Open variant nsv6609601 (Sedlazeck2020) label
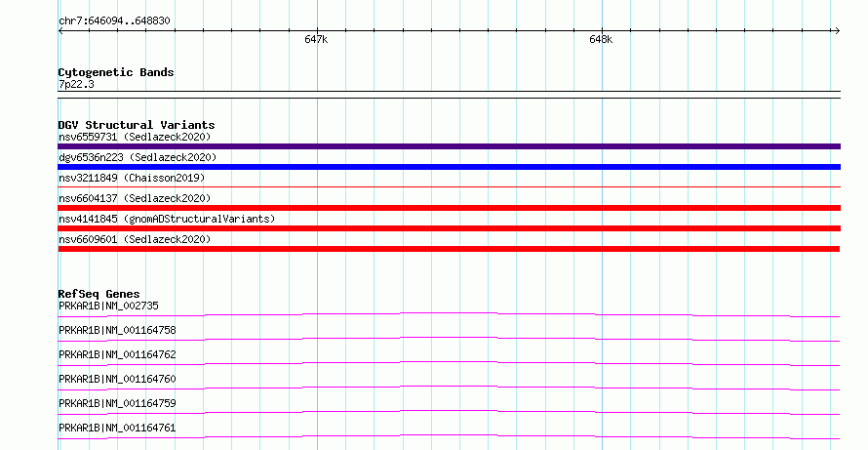 click(x=135, y=239)
